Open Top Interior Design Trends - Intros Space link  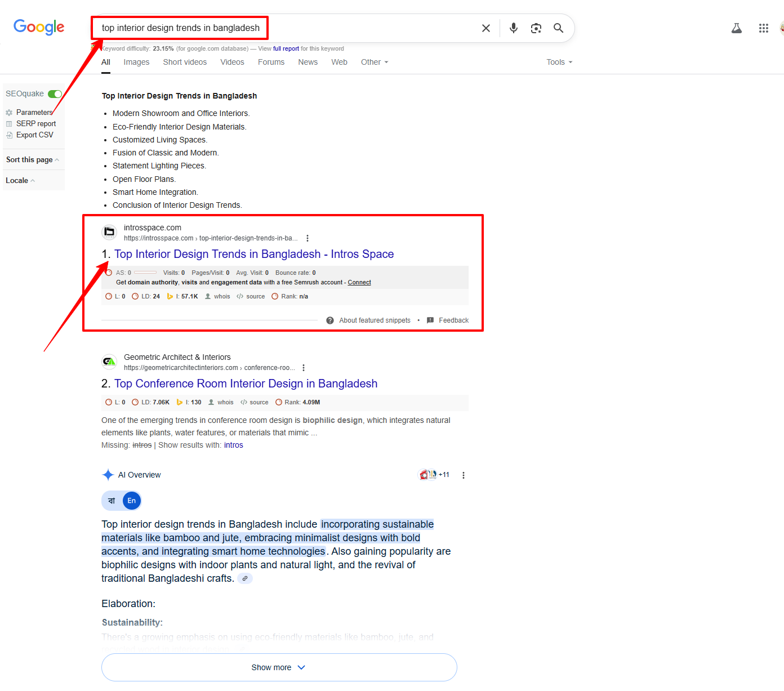coord(254,255)
